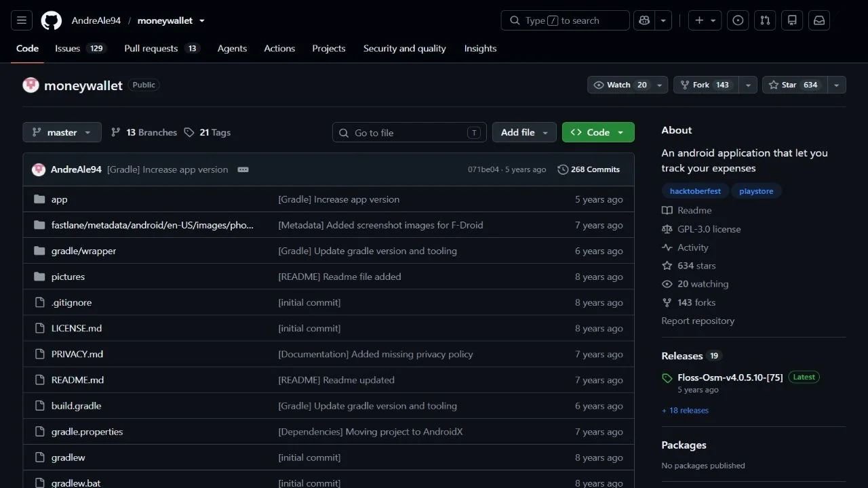Screen dimensions: 868x488
Task: Open the Insights tab
Action: [480, 48]
